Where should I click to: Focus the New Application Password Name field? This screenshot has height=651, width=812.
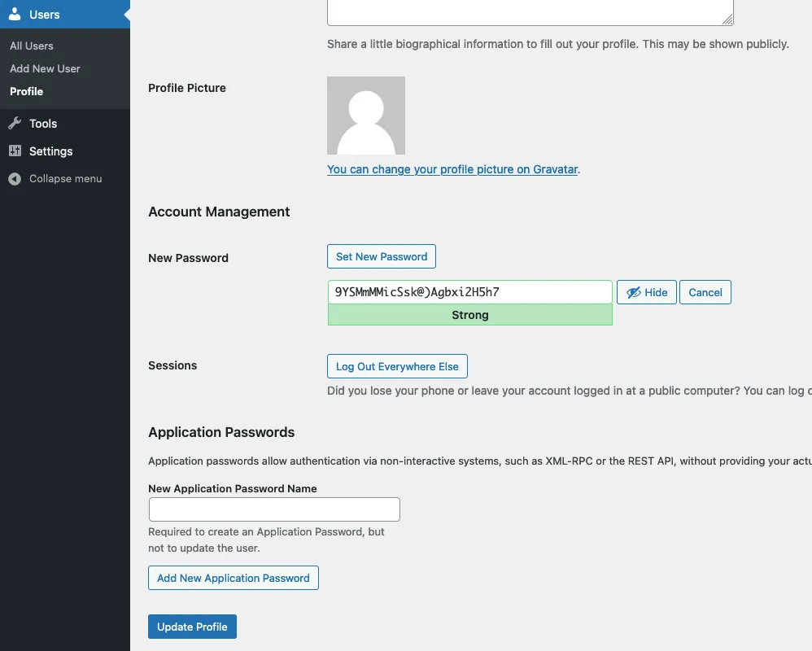pyautogui.click(x=274, y=509)
